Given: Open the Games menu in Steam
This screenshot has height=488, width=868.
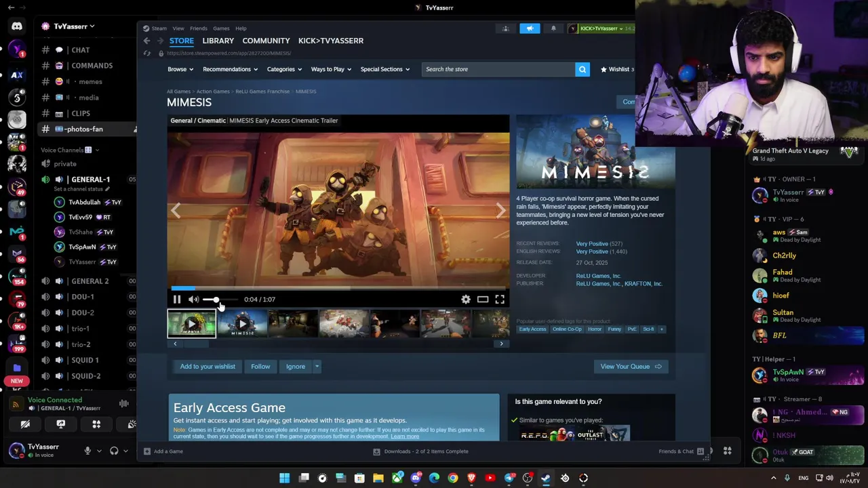Looking at the screenshot, I should click(x=221, y=28).
